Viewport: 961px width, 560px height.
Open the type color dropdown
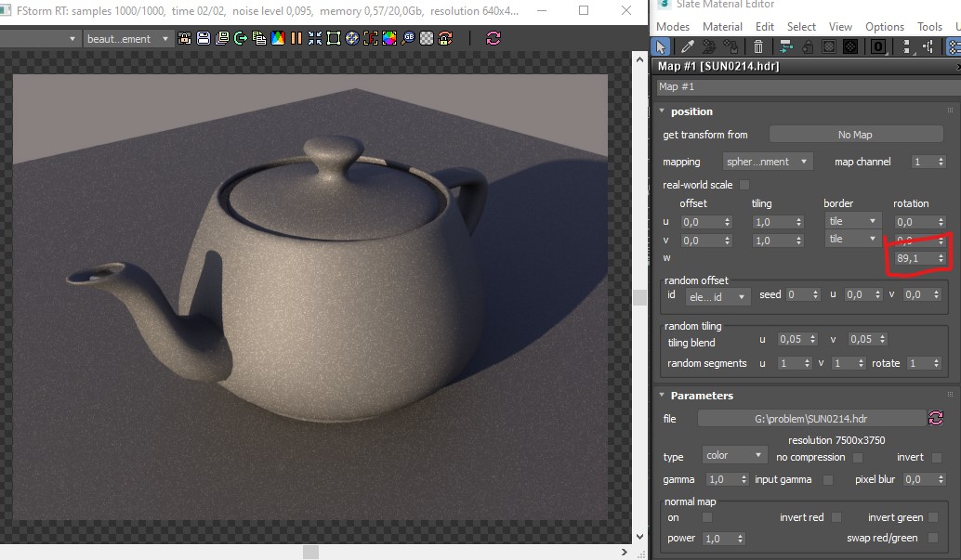(x=733, y=455)
